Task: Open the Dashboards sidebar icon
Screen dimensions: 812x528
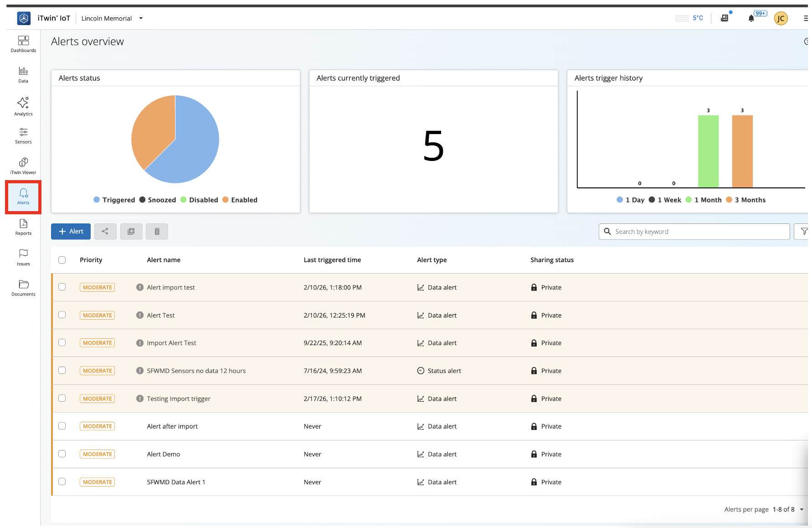Action: pyautogui.click(x=23, y=44)
